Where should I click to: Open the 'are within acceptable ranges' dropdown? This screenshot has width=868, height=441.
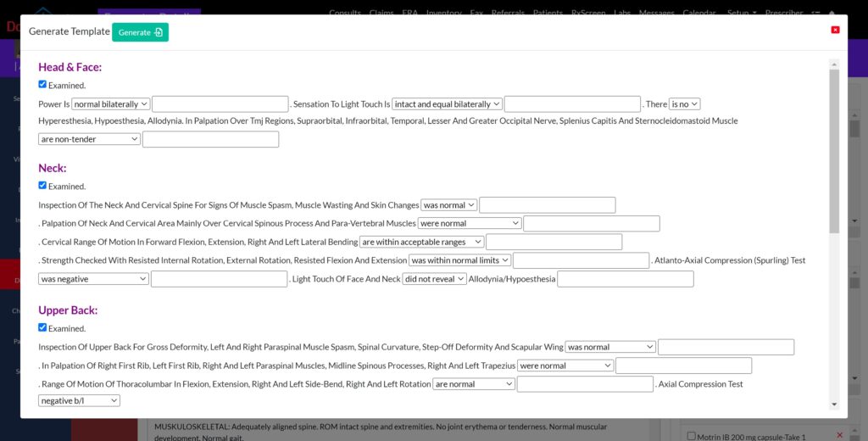point(422,242)
